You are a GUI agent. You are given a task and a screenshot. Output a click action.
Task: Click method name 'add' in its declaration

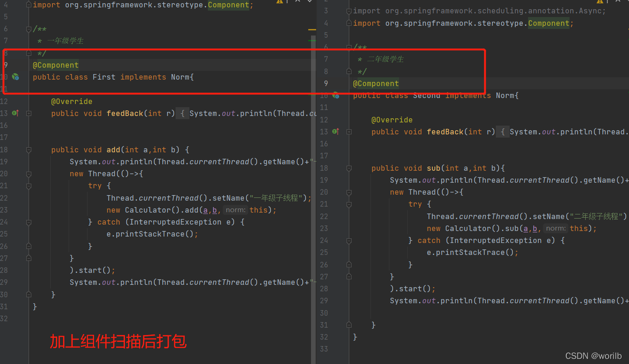[113, 150]
